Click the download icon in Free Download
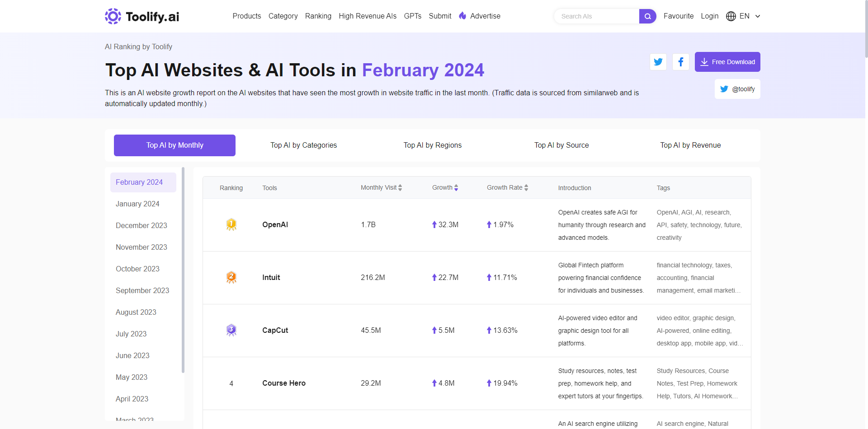The height and width of the screenshot is (429, 868). pos(704,62)
